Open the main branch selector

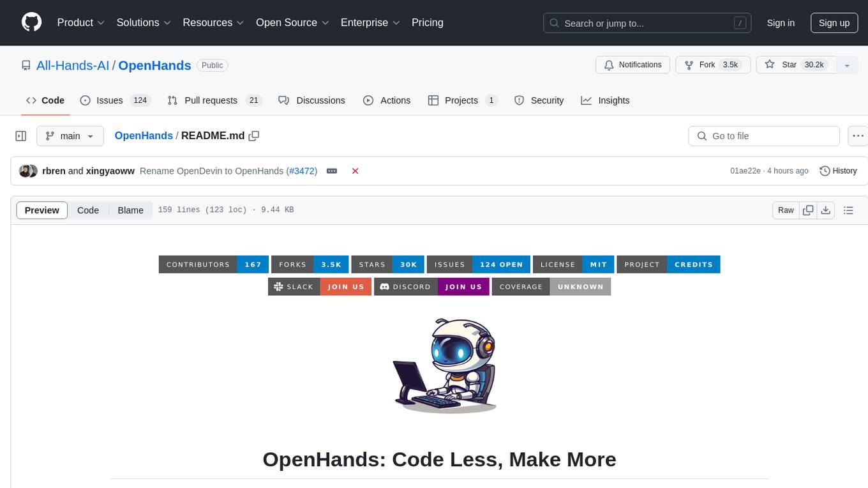click(x=70, y=136)
